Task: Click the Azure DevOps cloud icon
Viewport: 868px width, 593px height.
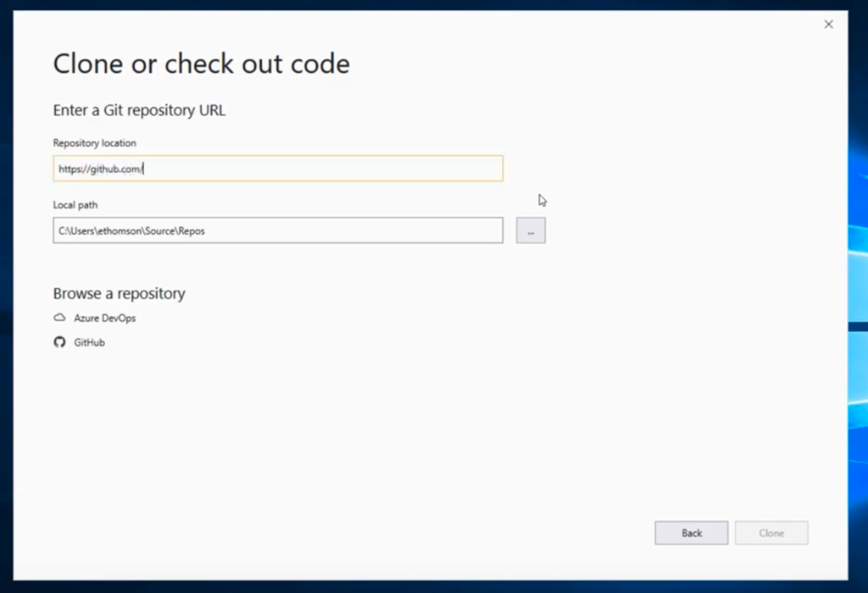Action: 59,319
